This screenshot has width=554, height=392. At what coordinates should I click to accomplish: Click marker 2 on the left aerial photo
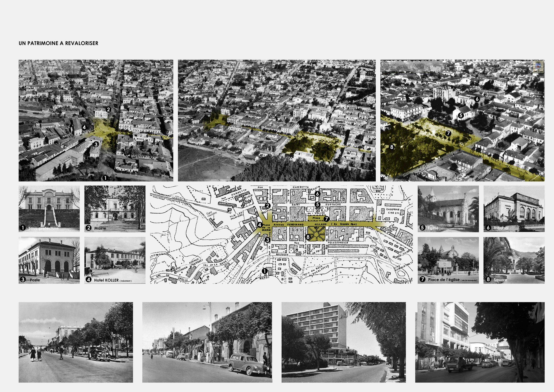[108, 109]
